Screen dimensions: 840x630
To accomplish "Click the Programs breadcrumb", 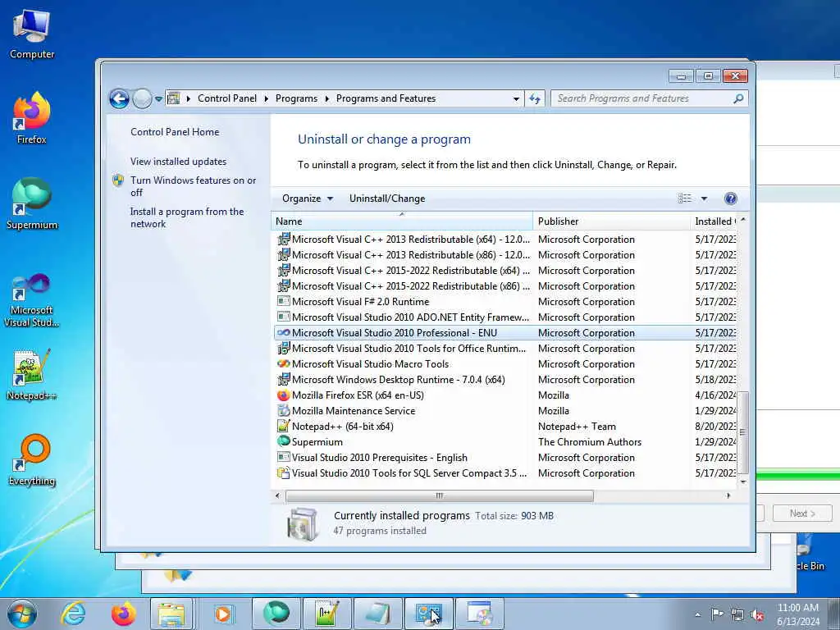I will [296, 98].
